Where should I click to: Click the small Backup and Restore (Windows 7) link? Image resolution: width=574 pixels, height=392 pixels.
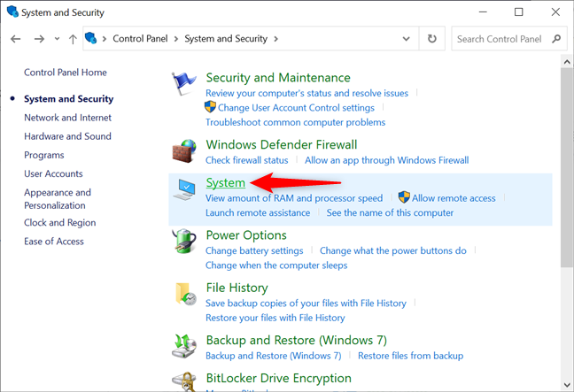pyautogui.click(x=273, y=356)
